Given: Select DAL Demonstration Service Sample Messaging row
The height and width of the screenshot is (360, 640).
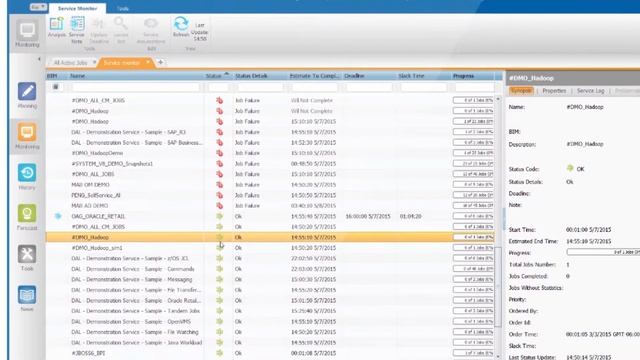Looking at the screenshot, I should (270, 280).
